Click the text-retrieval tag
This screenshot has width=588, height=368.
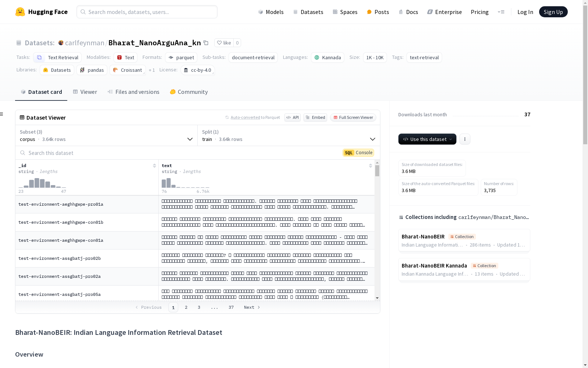424,57
